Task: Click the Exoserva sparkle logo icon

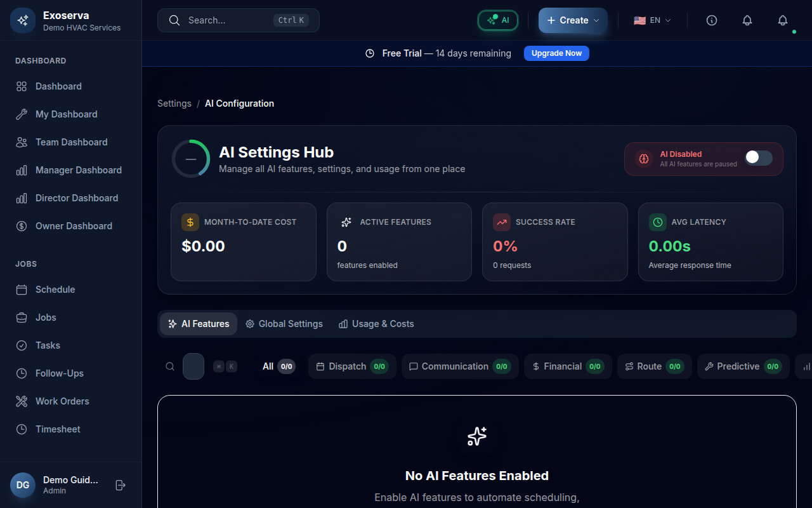Action: [x=23, y=20]
